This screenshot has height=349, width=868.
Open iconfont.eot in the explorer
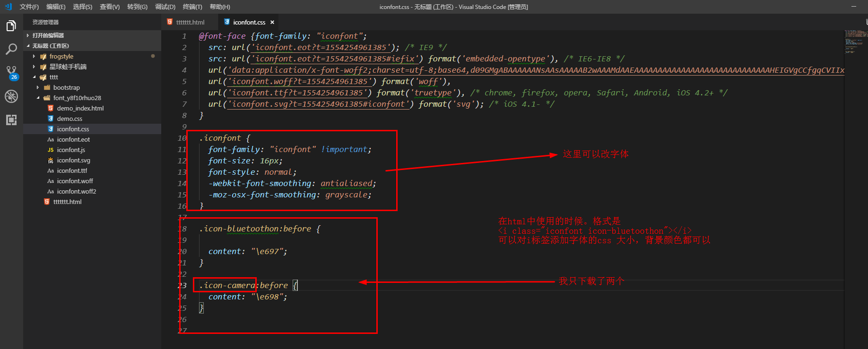[x=92, y=139]
